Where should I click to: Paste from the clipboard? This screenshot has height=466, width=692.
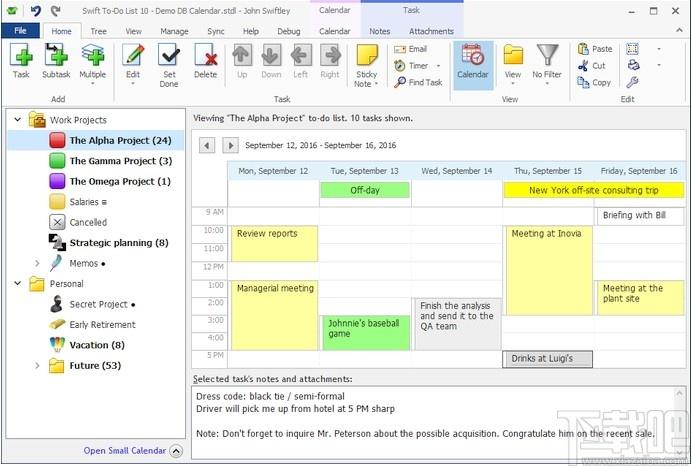pos(595,49)
